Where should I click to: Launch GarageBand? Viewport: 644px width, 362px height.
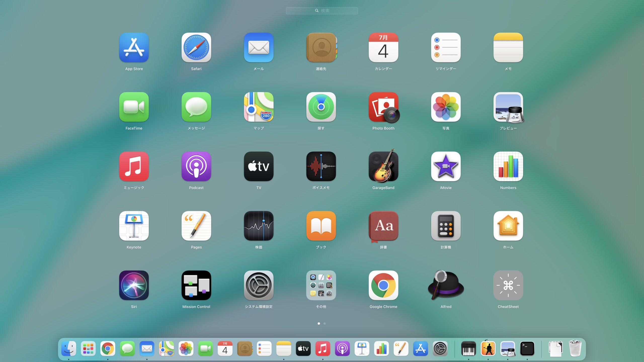point(383,166)
